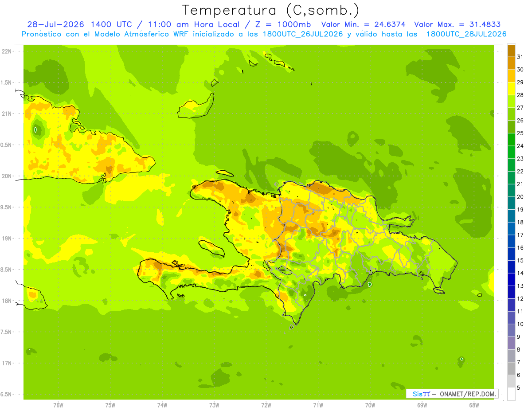This screenshot has width=532, height=411.
Task: Select "Valor Max. = 31.4833" text
Action: (x=458, y=24)
